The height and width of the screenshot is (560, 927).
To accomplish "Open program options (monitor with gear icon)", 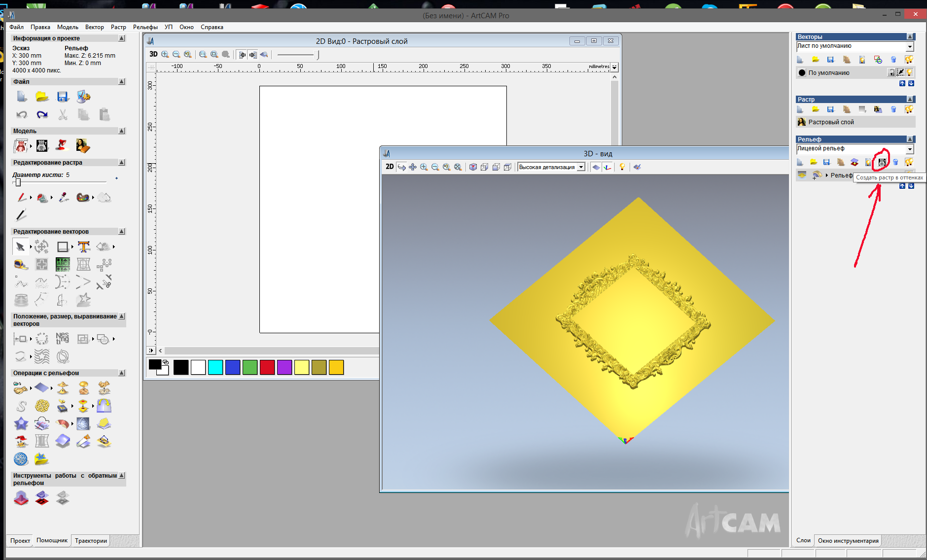I will point(83,97).
